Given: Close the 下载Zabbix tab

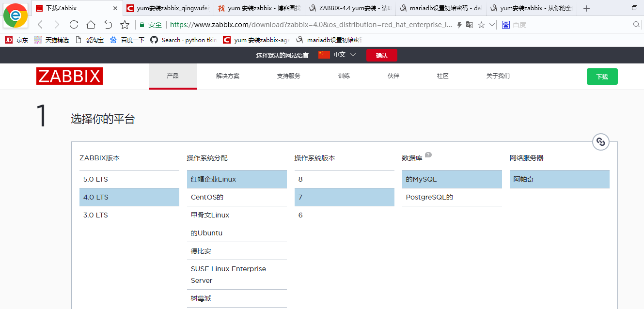Looking at the screenshot, I should 115,8.
